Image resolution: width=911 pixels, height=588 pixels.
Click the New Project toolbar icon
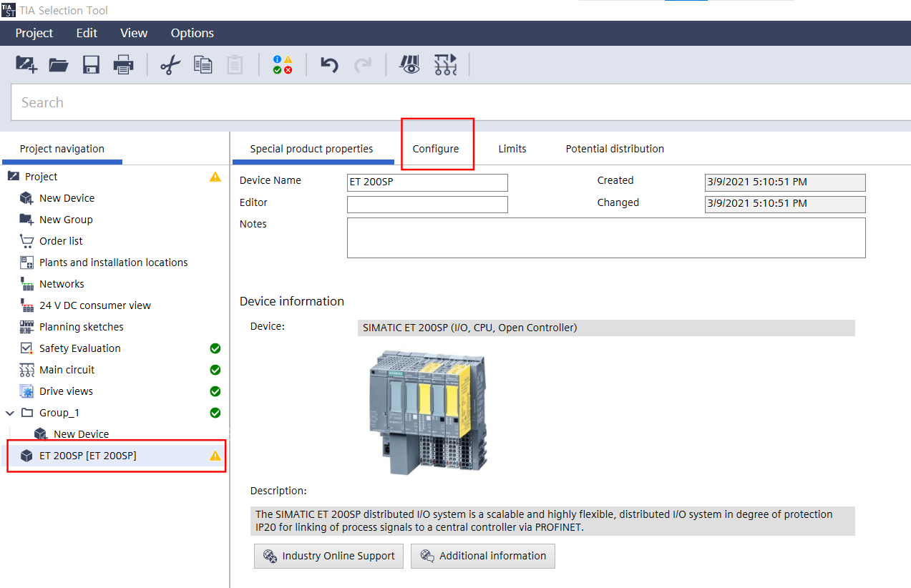coord(26,65)
